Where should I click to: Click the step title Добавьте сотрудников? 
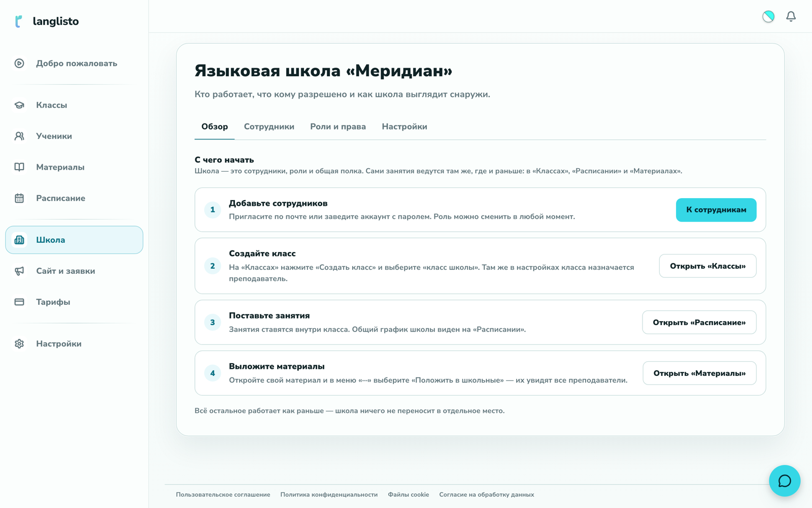point(278,203)
